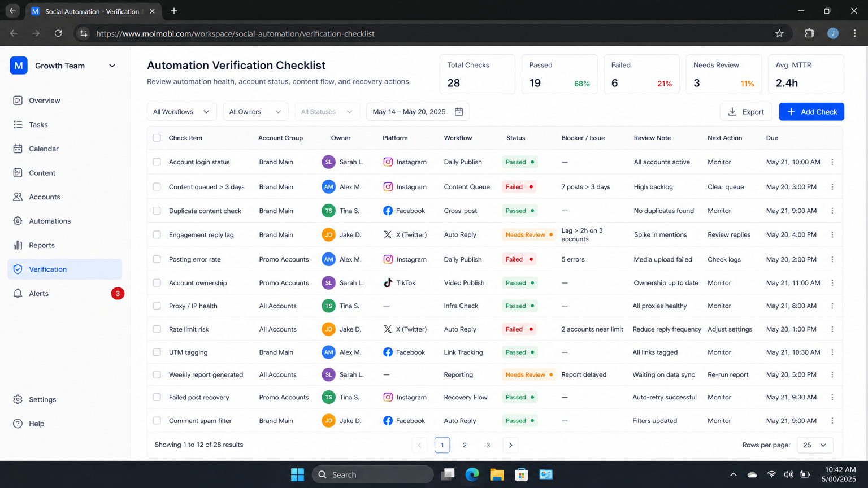868x488 pixels.
Task: Open three-dot menu for Posting error rate
Action: pyautogui.click(x=832, y=259)
